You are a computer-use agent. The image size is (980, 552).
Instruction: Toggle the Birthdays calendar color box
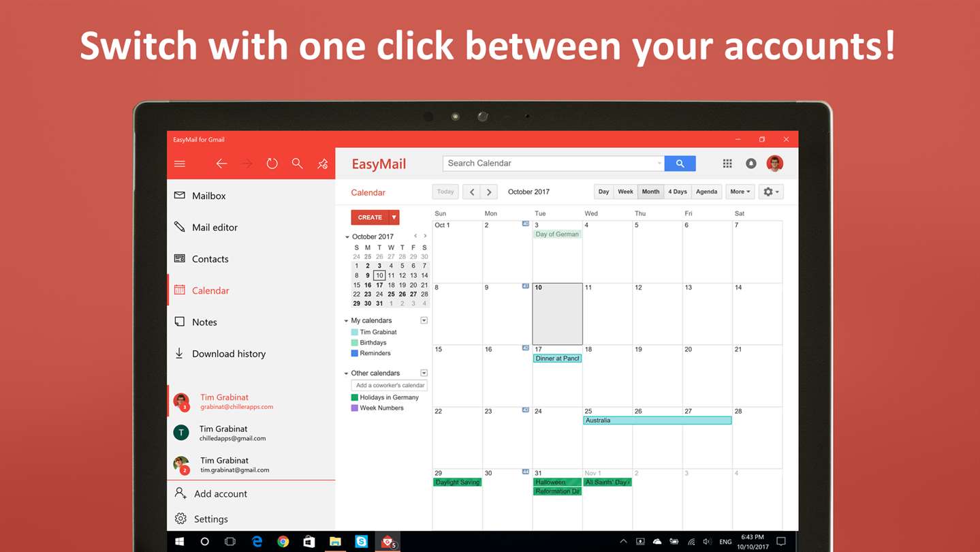coord(354,343)
